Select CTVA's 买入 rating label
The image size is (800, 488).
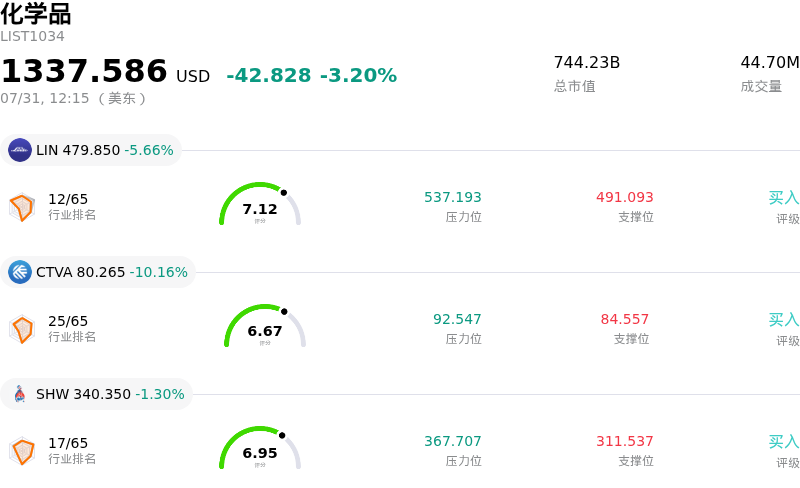click(x=784, y=320)
